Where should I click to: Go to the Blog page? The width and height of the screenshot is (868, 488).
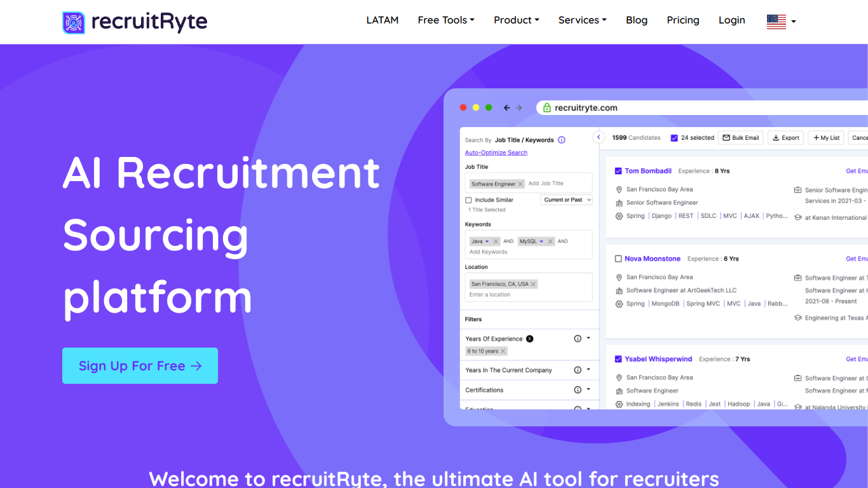pos(637,20)
